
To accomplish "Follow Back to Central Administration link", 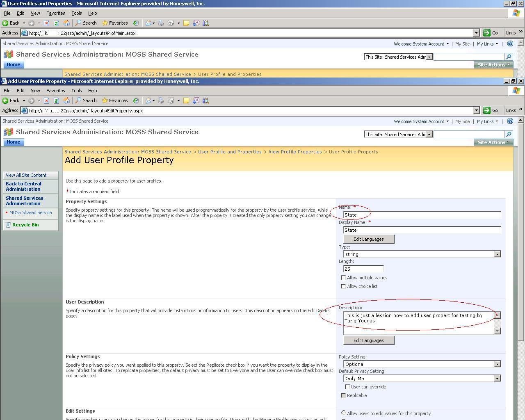I will (x=23, y=187).
